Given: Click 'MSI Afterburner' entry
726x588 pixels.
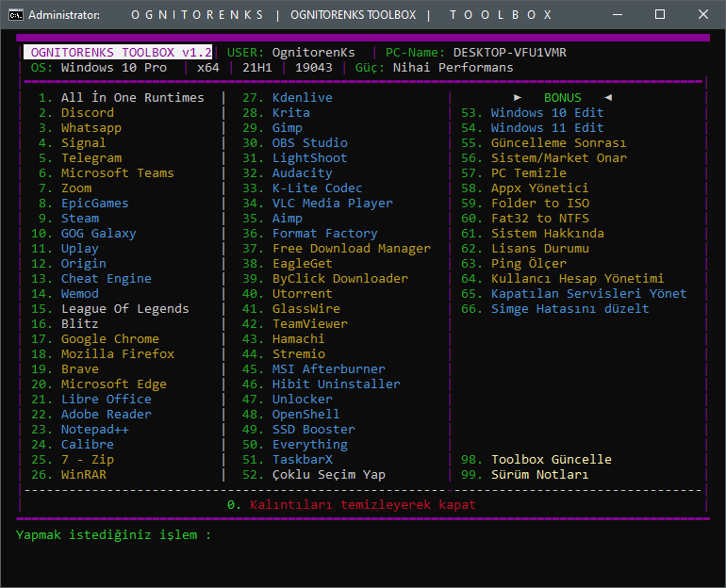Looking at the screenshot, I should [329, 369].
